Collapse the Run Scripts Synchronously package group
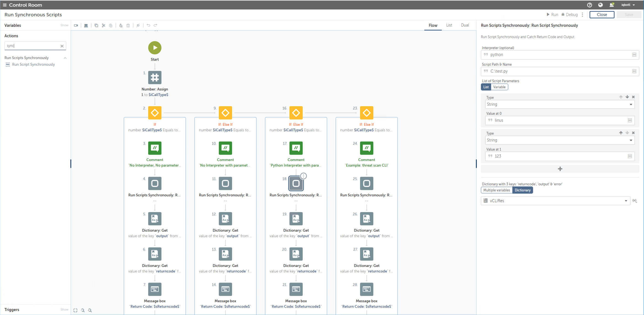 coord(65,58)
